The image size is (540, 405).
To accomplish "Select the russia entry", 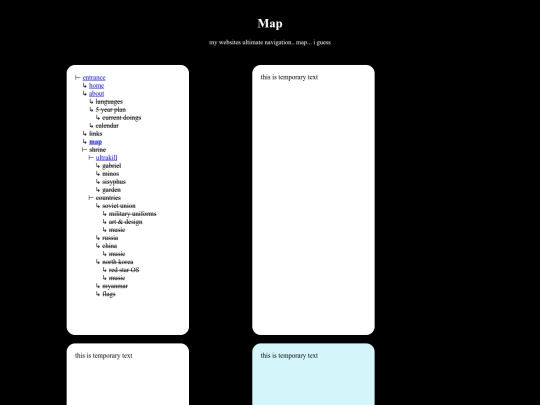I will (x=110, y=238).
